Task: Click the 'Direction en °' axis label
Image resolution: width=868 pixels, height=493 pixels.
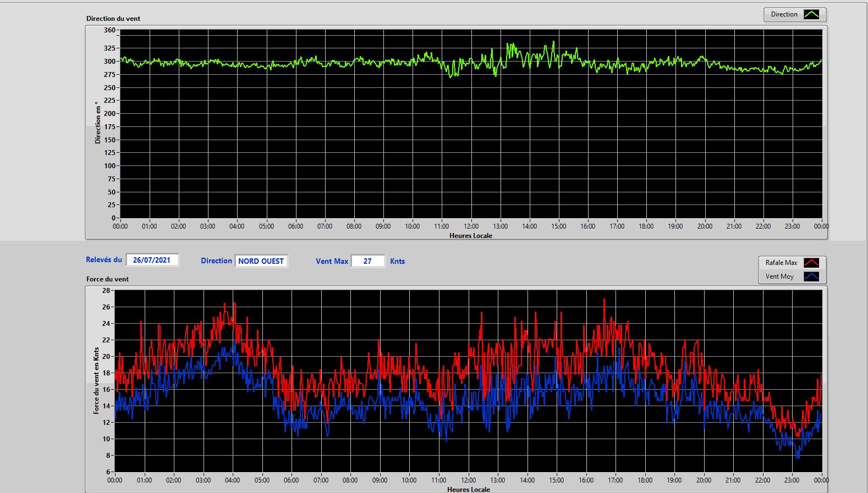Action: (x=98, y=123)
